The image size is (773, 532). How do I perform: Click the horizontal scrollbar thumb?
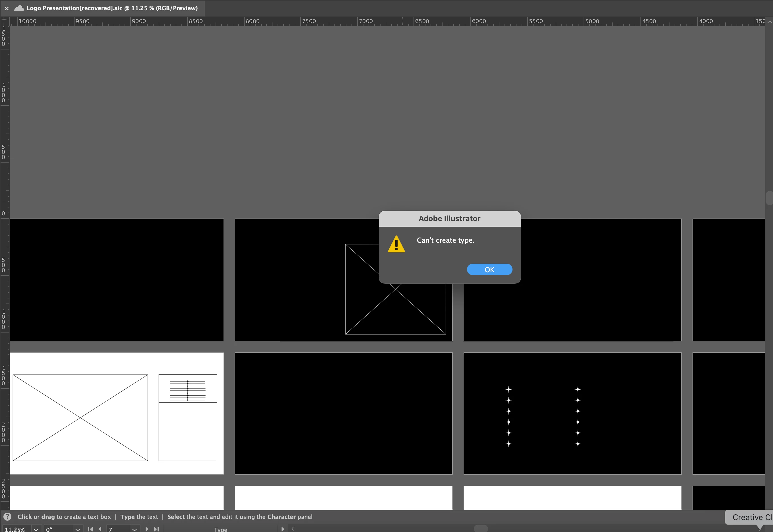[480, 528]
